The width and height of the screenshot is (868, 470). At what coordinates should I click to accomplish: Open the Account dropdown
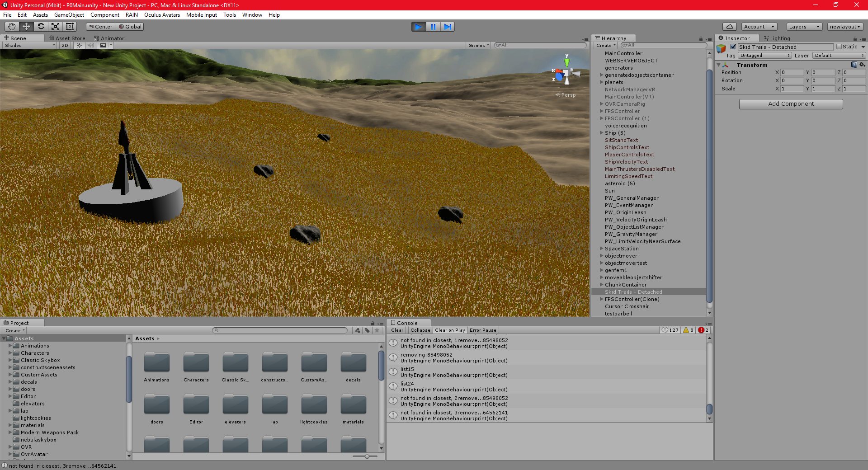tap(759, 27)
